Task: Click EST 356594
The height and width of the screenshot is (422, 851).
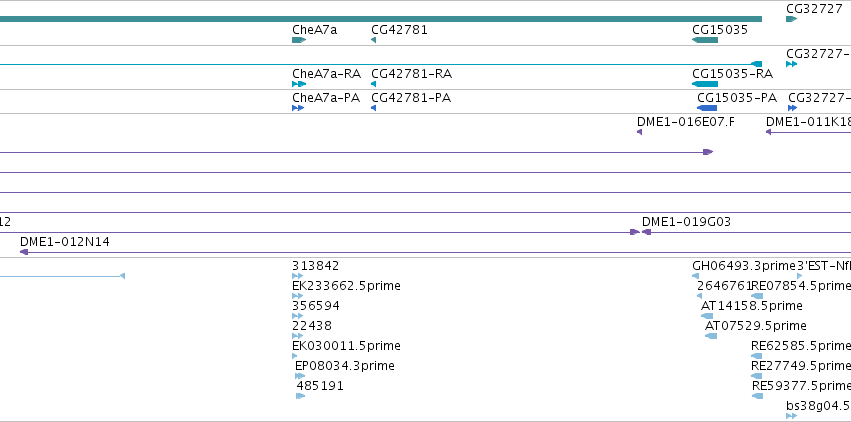Action: tap(297, 316)
